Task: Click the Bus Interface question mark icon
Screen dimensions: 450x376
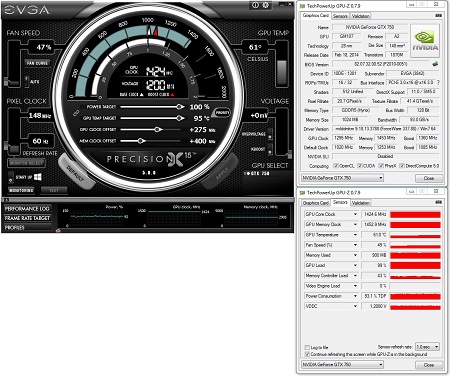Action: tap(438, 82)
